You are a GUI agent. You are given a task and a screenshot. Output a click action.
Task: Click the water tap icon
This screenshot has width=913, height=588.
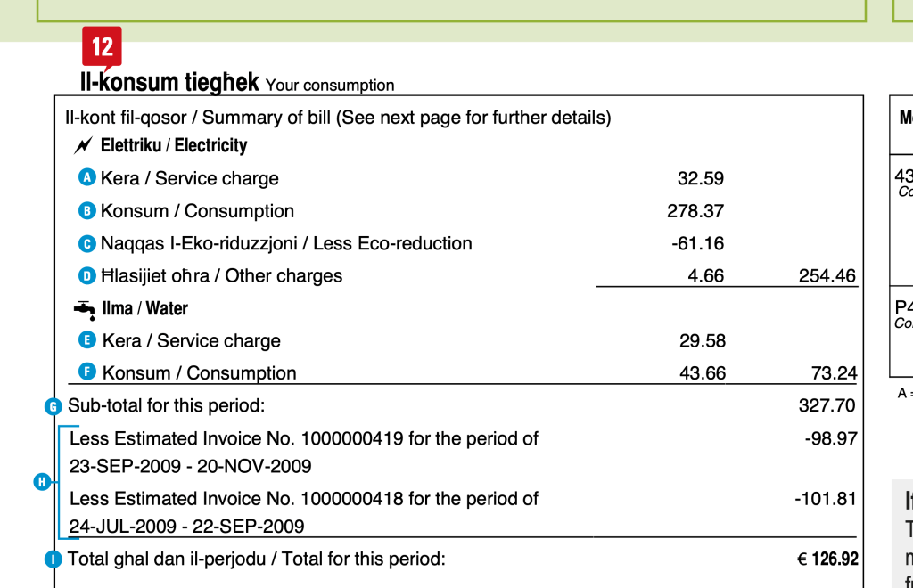point(85,308)
